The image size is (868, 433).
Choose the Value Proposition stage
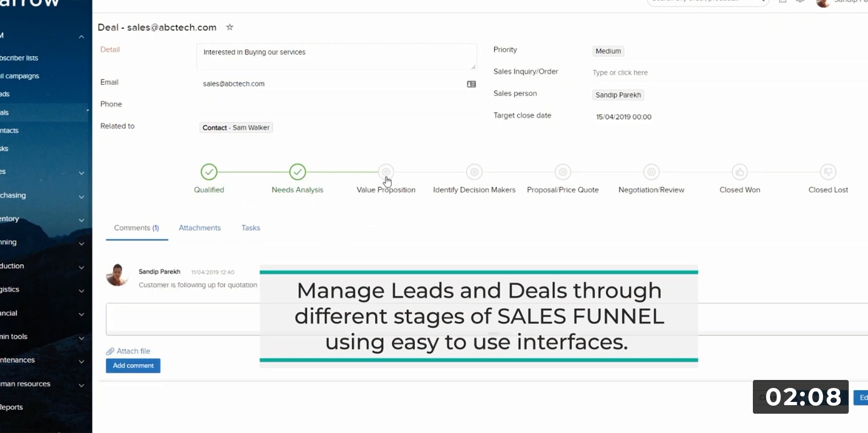[386, 172]
